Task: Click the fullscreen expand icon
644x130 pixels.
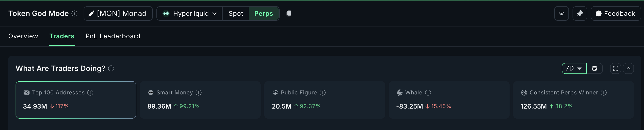Action: coord(616,68)
